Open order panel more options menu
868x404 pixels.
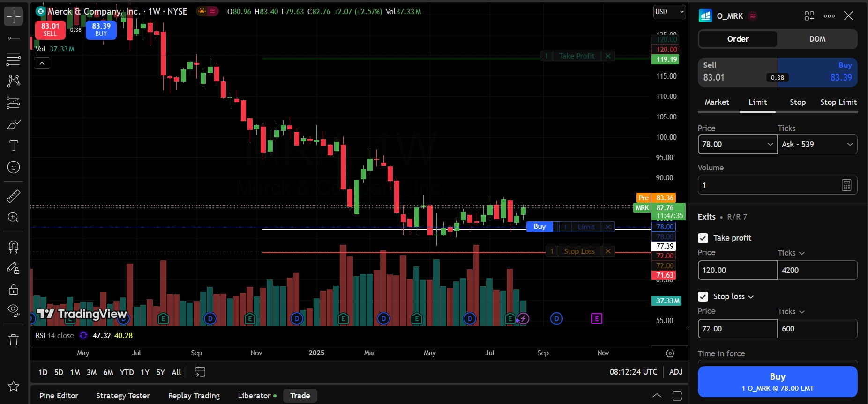click(x=829, y=16)
